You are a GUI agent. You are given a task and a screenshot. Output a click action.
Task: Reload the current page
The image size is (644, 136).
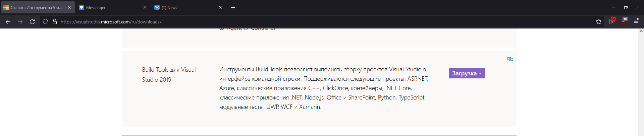[32, 22]
